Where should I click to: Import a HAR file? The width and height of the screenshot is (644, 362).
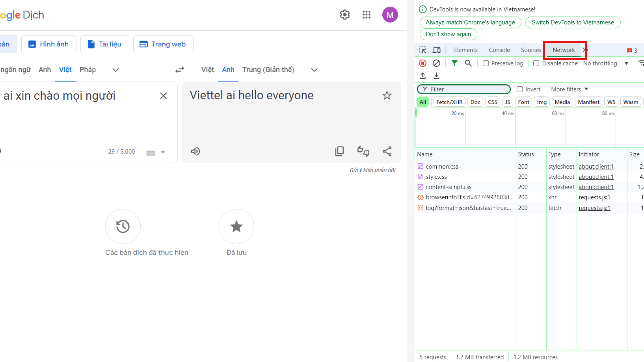tap(423, 76)
